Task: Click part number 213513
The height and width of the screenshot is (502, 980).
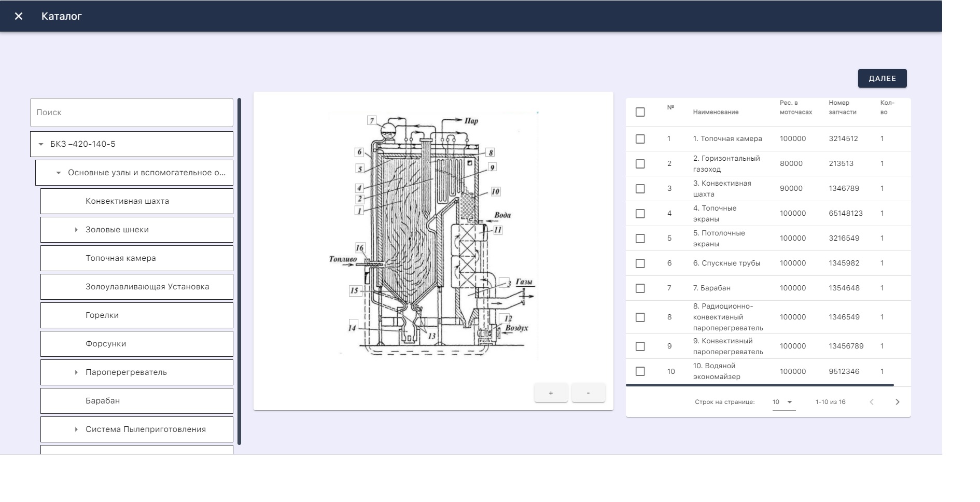Action: 841,163
